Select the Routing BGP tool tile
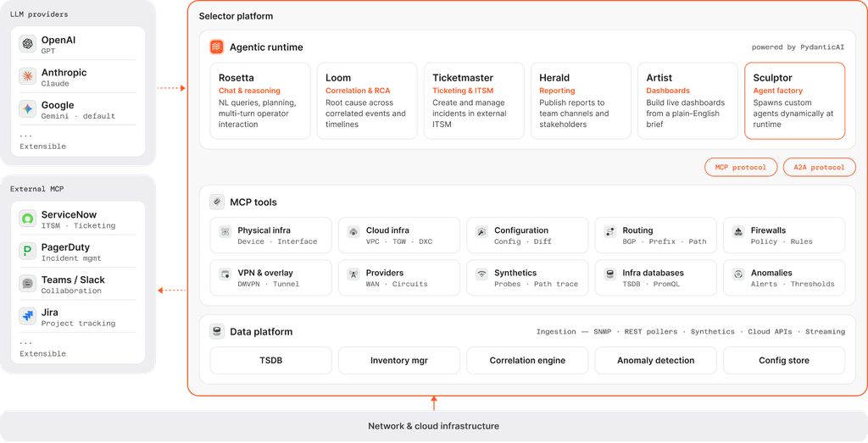Screen dimensions: 868x443 click(x=656, y=235)
